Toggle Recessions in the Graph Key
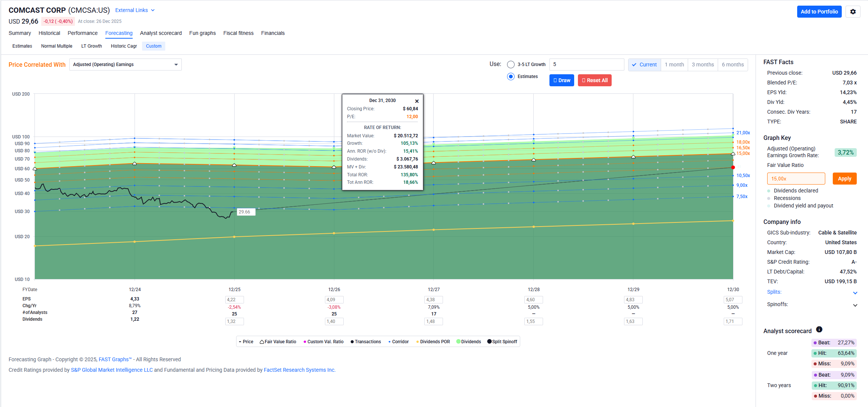 point(787,198)
